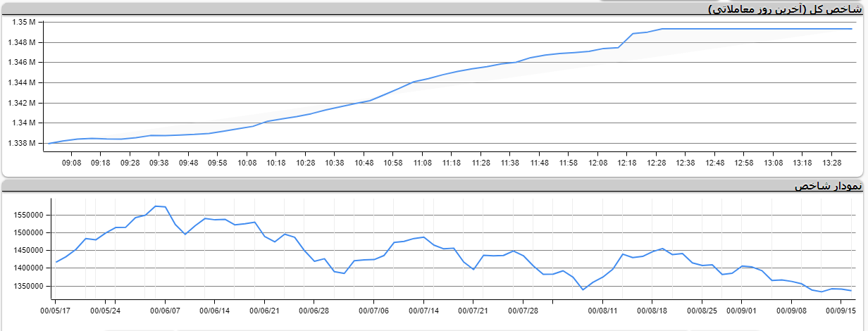Click the starting point of the intraday line

(48, 143)
